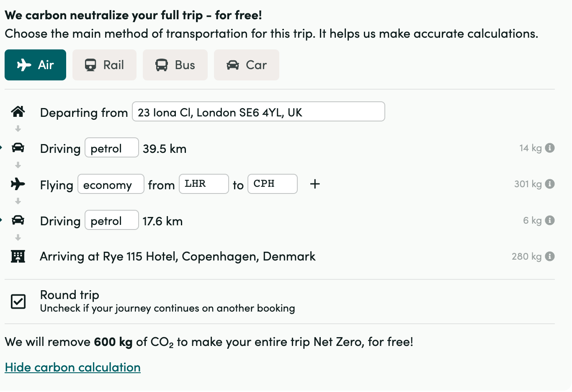
Task: Click info icon next to 14 kg
Action: 550,148
